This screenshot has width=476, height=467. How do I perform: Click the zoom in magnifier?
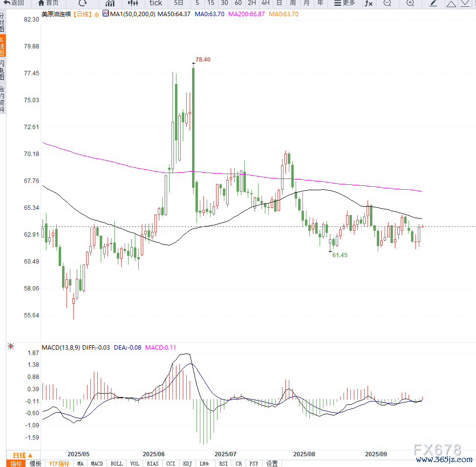point(410,3)
